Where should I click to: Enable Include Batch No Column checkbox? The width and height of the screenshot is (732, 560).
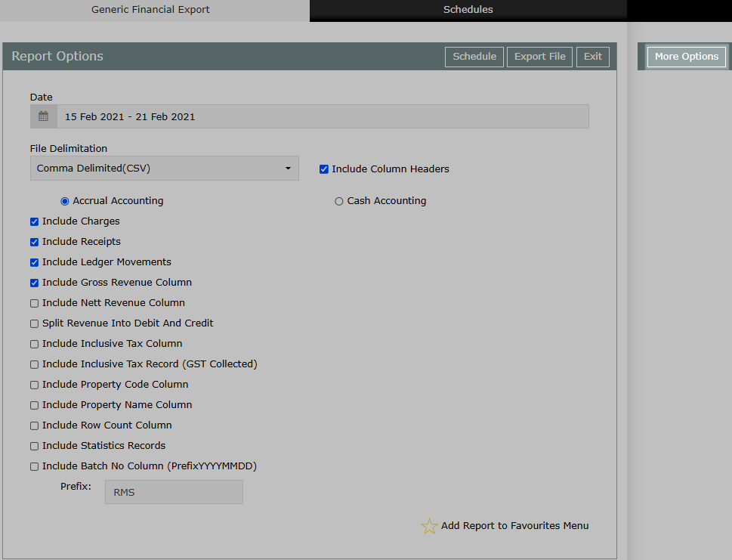point(34,467)
